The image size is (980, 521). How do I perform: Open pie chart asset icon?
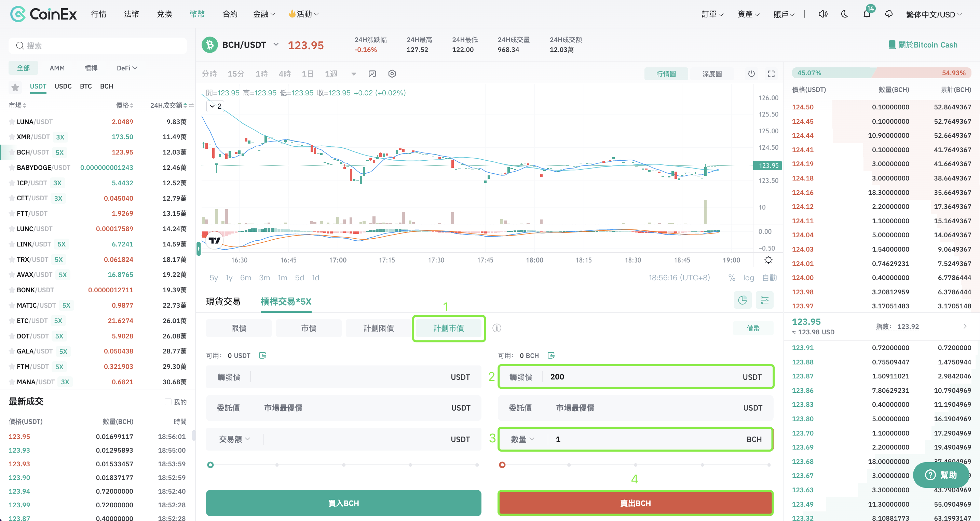pyautogui.click(x=743, y=300)
